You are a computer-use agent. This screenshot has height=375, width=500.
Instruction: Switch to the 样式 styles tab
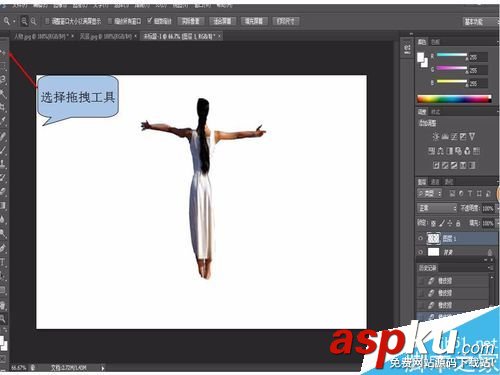click(x=435, y=112)
